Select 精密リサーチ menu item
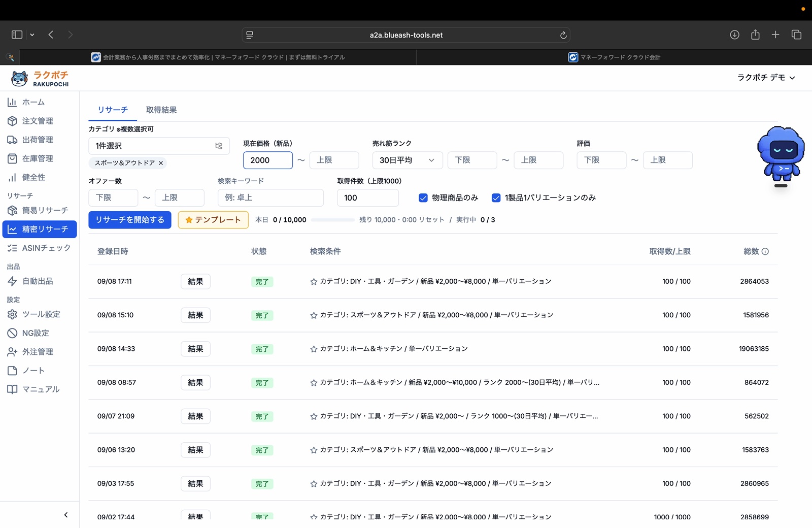This screenshot has width=812, height=528. click(40, 229)
